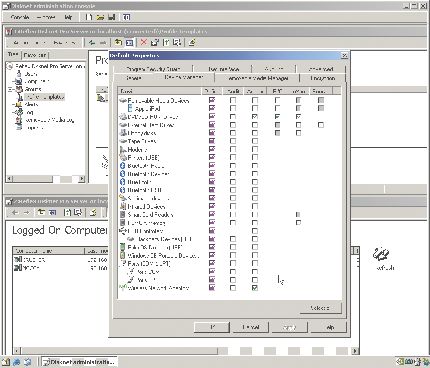Click the Alerts folder icon in tree
Viewport: 430px width, 368px height.
pos(19,105)
